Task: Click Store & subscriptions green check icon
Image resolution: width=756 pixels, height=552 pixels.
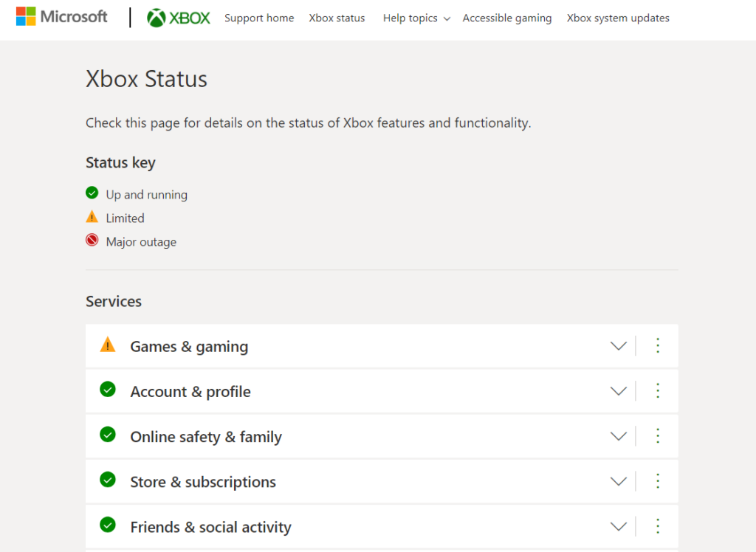Action: [x=108, y=480]
